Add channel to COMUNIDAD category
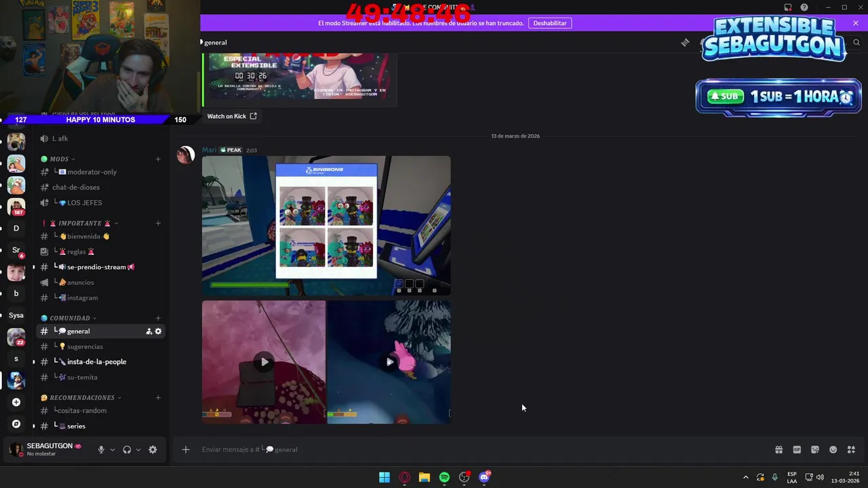 click(158, 318)
